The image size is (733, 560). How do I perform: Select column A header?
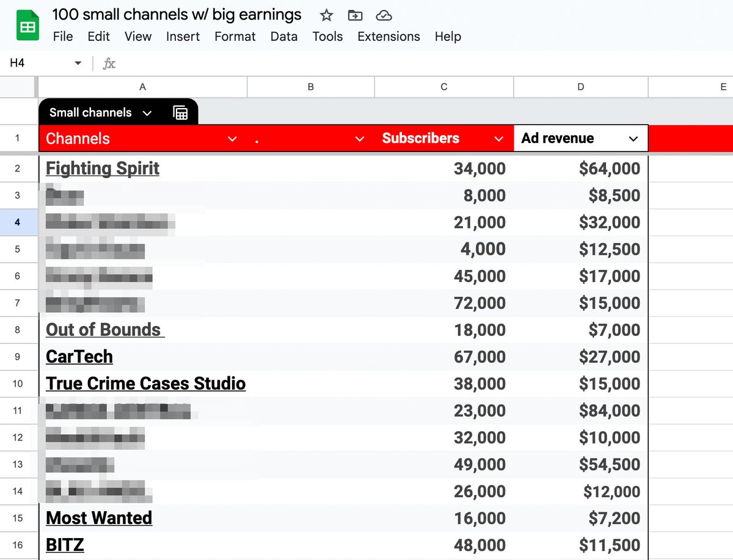(142, 87)
